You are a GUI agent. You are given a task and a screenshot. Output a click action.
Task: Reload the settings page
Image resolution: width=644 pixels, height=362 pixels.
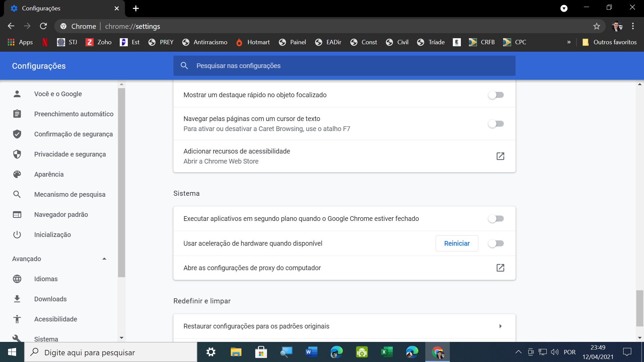click(43, 26)
